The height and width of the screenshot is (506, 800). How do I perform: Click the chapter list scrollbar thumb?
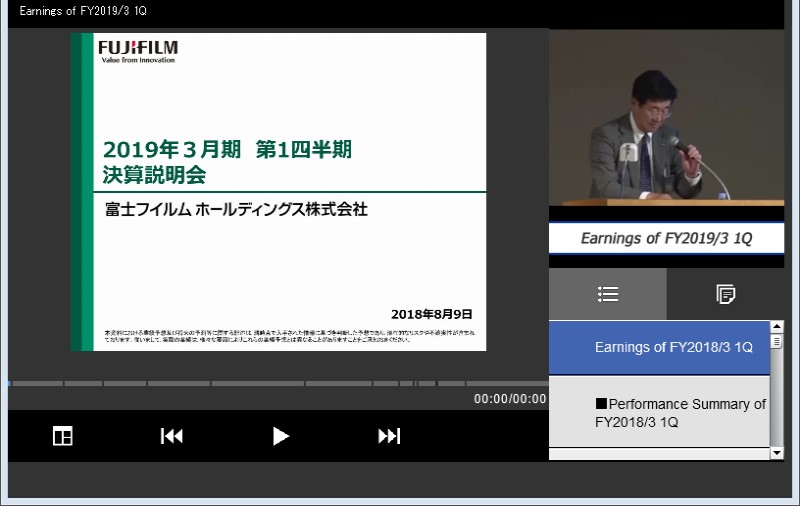click(x=777, y=341)
